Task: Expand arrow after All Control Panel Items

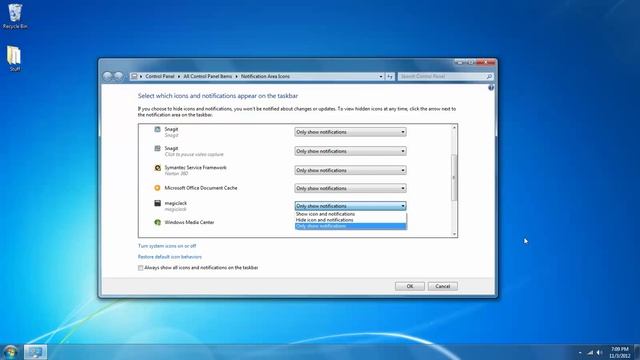Action: click(236, 76)
